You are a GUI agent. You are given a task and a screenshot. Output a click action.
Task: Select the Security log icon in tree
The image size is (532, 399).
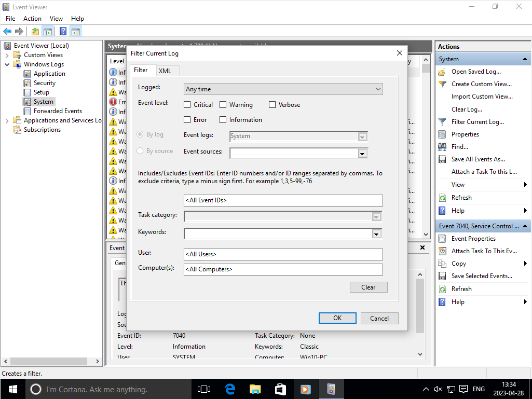tap(28, 83)
